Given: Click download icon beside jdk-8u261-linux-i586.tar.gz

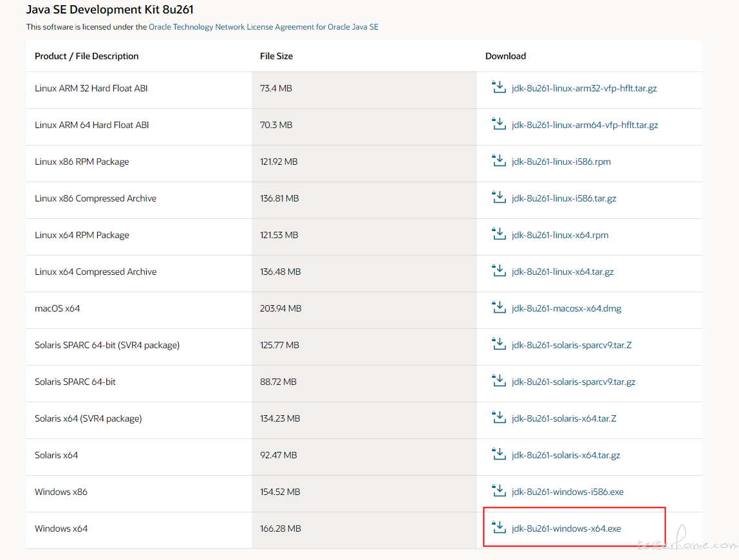Looking at the screenshot, I should [499, 198].
